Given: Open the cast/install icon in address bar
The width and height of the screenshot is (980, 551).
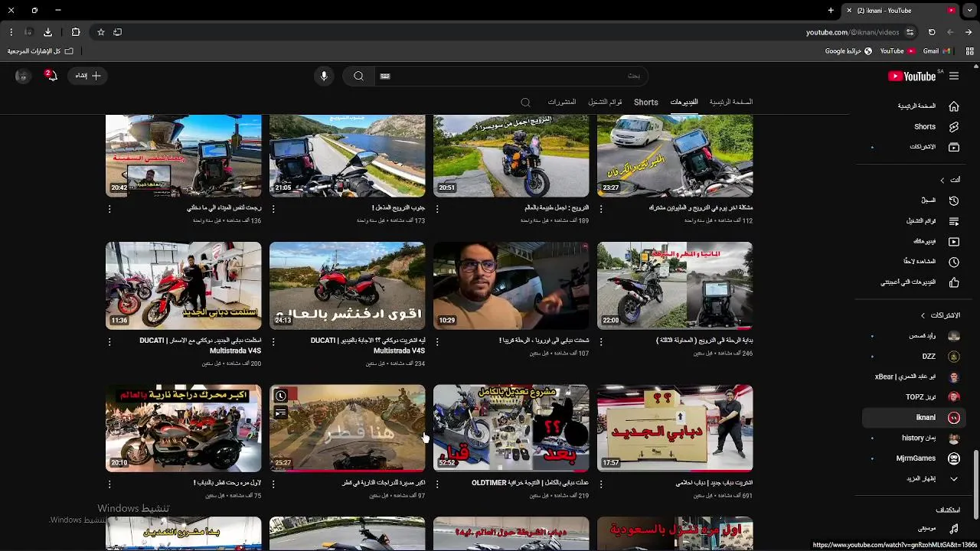Looking at the screenshot, I should tap(117, 32).
